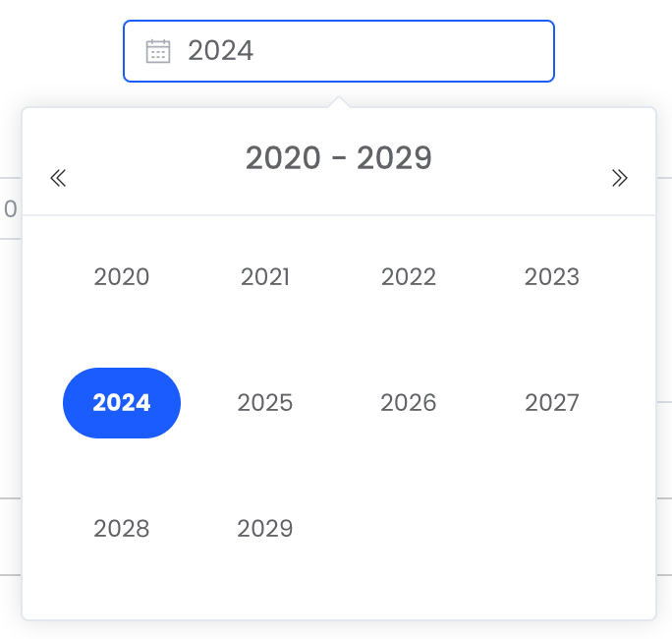The image size is (672, 639).
Task: Open the 2020 - 2029 decade header
Action: click(x=339, y=158)
